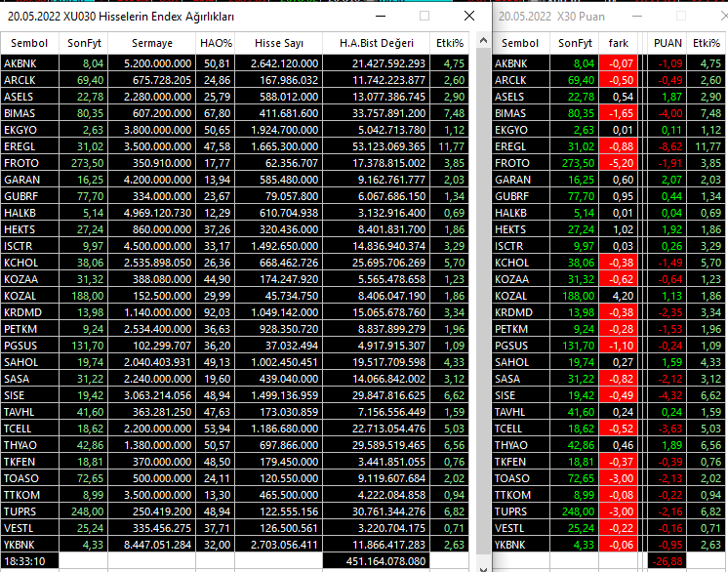
Task: Click total value 451.164.078.080
Action: [x=376, y=561]
